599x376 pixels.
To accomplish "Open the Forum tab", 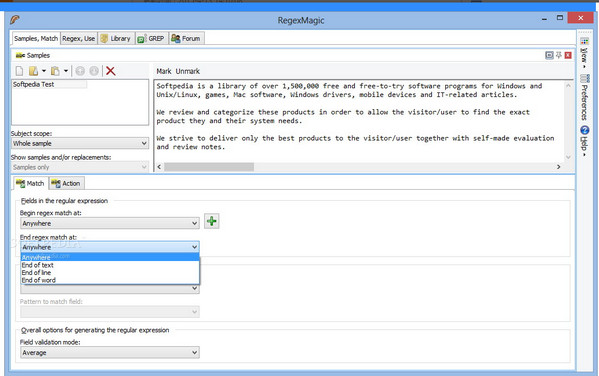I will pos(186,38).
